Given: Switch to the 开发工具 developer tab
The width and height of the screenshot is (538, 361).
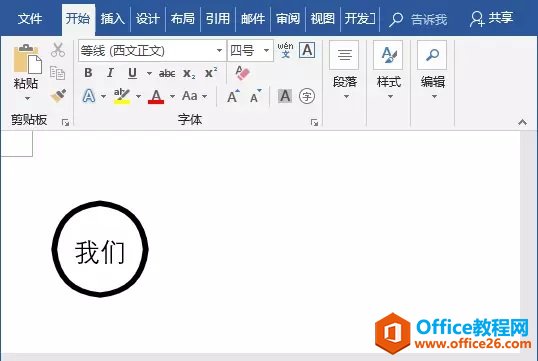Looking at the screenshot, I should coord(360,18).
